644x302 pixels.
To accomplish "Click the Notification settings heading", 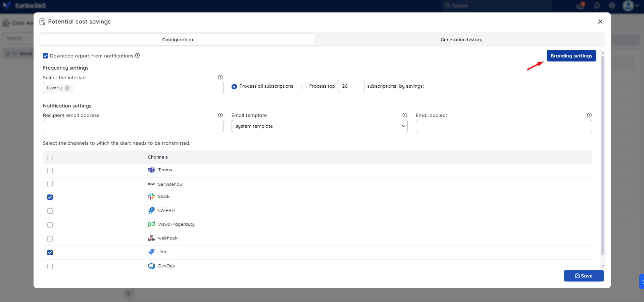I will coord(67,106).
